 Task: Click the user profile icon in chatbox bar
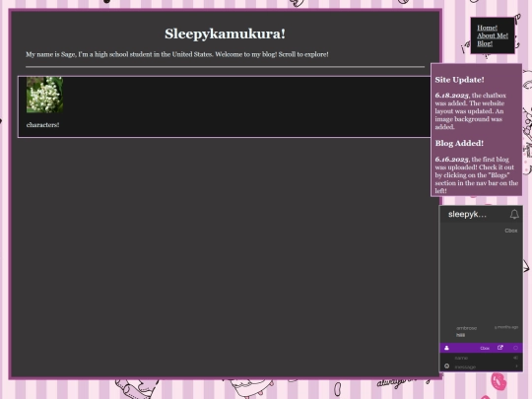[x=446, y=348]
